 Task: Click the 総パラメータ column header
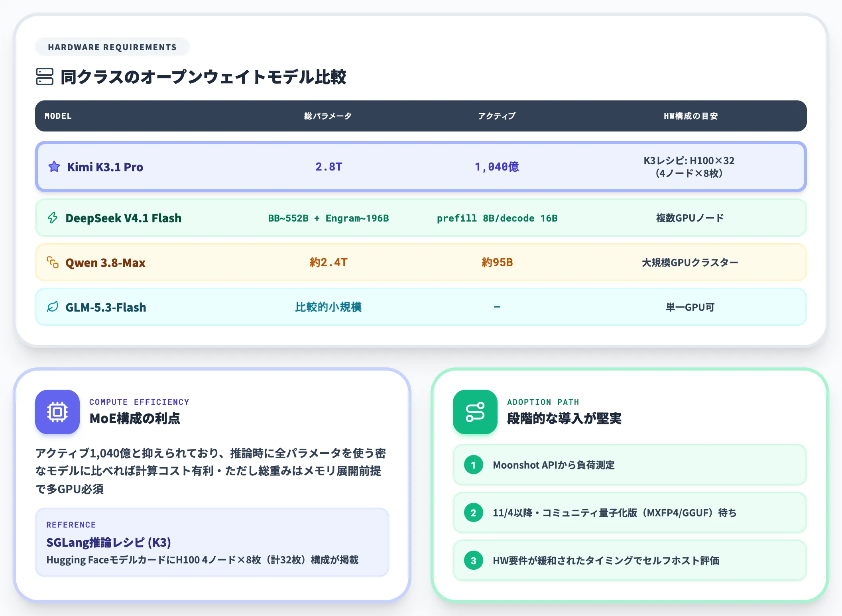click(328, 116)
